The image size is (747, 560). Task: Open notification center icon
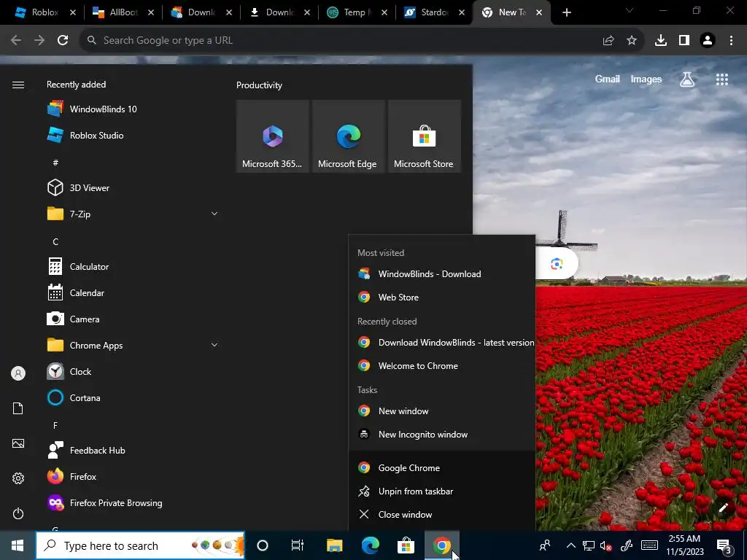(724, 546)
